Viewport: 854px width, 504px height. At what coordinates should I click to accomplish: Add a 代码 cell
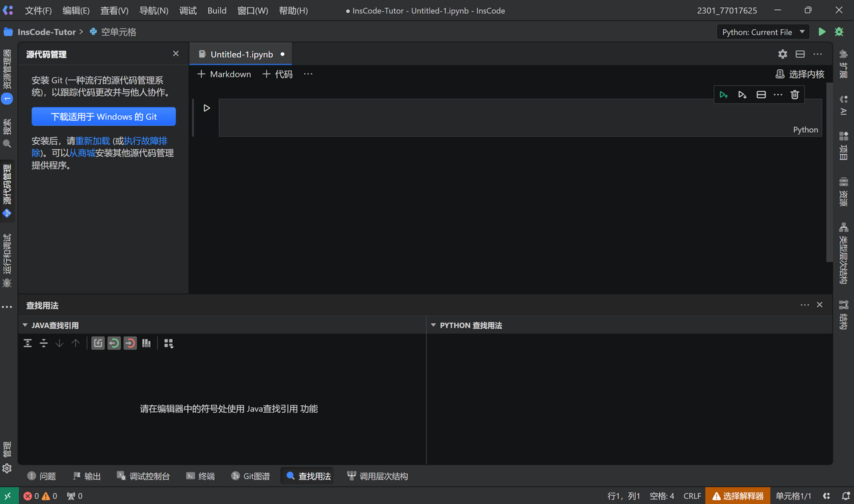point(278,74)
